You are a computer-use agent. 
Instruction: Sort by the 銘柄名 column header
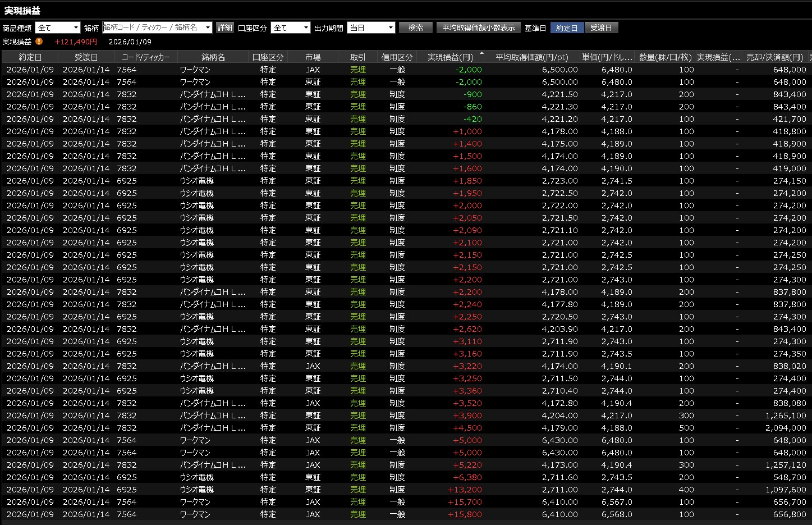(213, 57)
